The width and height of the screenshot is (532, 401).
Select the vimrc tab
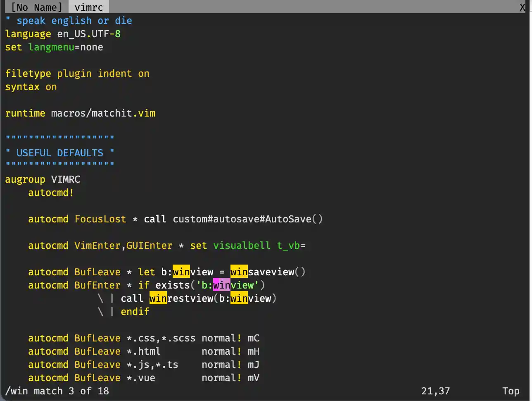point(88,7)
